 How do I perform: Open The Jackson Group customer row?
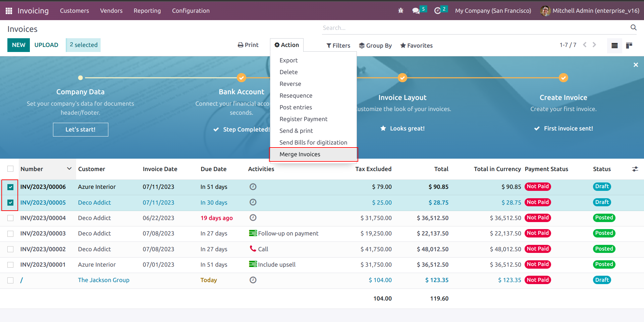tap(104, 280)
